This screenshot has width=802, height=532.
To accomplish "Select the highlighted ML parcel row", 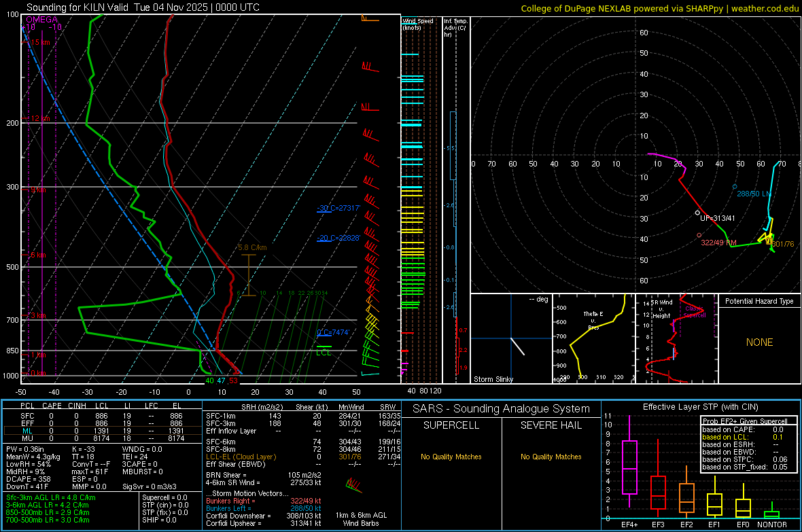I will (102, 431).
